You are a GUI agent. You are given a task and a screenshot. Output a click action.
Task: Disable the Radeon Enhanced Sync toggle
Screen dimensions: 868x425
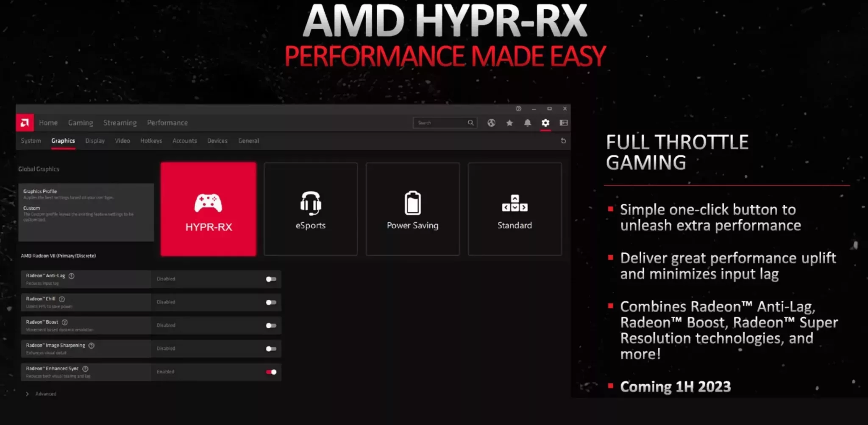pos(271,372)
